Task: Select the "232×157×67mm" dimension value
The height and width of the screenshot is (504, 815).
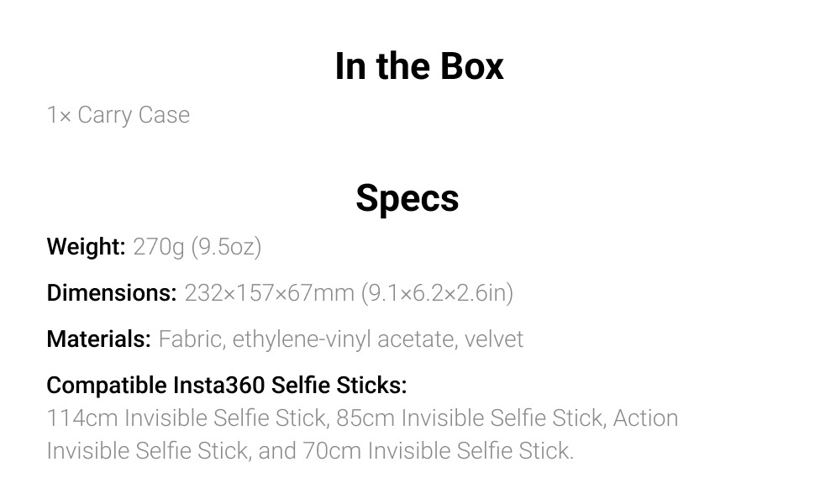Action: (269, 293)
